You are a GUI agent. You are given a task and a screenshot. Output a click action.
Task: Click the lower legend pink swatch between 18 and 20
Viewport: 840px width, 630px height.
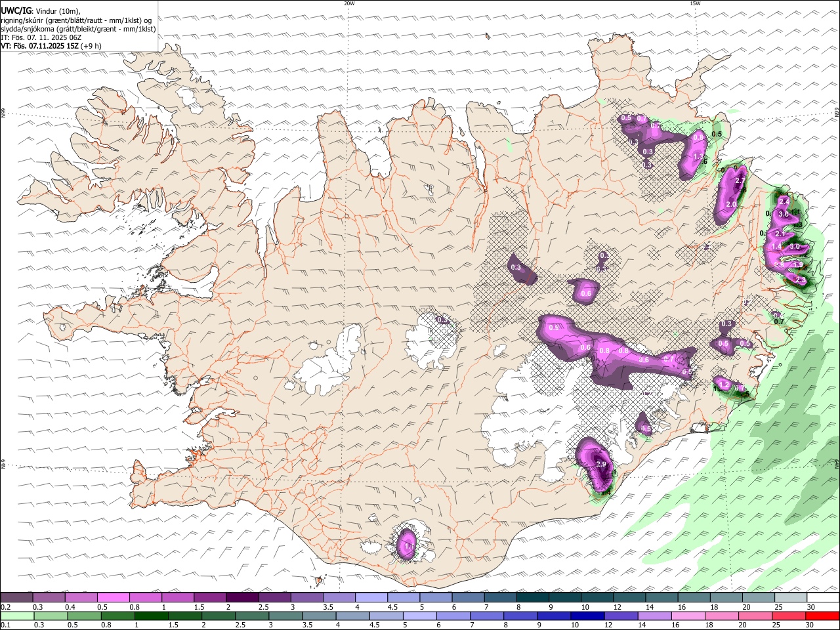(x=722, y=616)
